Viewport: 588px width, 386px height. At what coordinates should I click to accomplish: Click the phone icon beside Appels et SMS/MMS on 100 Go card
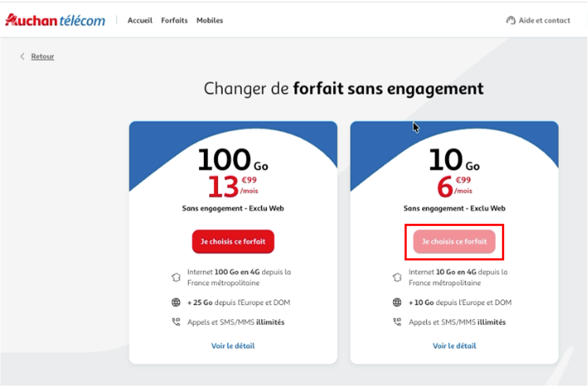[176, 322]
